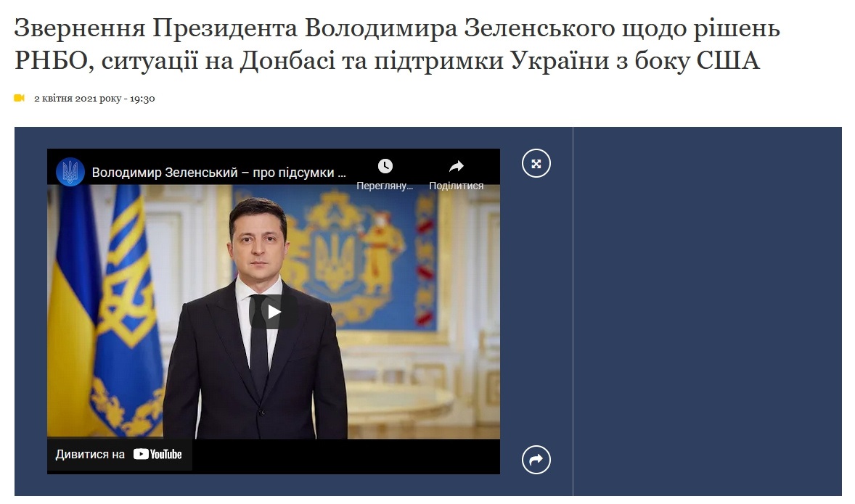Click the date '2 квітня 2021 року - 19:30'

(94, 99)
